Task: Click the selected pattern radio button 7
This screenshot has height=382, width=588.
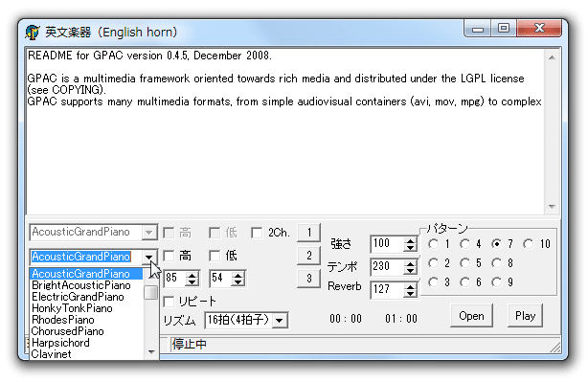Action: pos(496,244)
